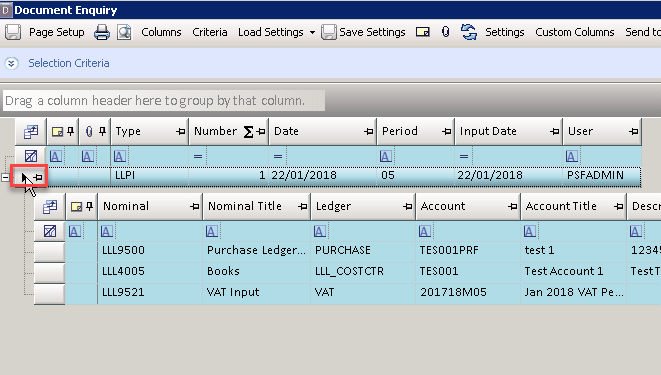Pin the Nominal Title column
Screen dimensions: 661x375
pos(302,206)
